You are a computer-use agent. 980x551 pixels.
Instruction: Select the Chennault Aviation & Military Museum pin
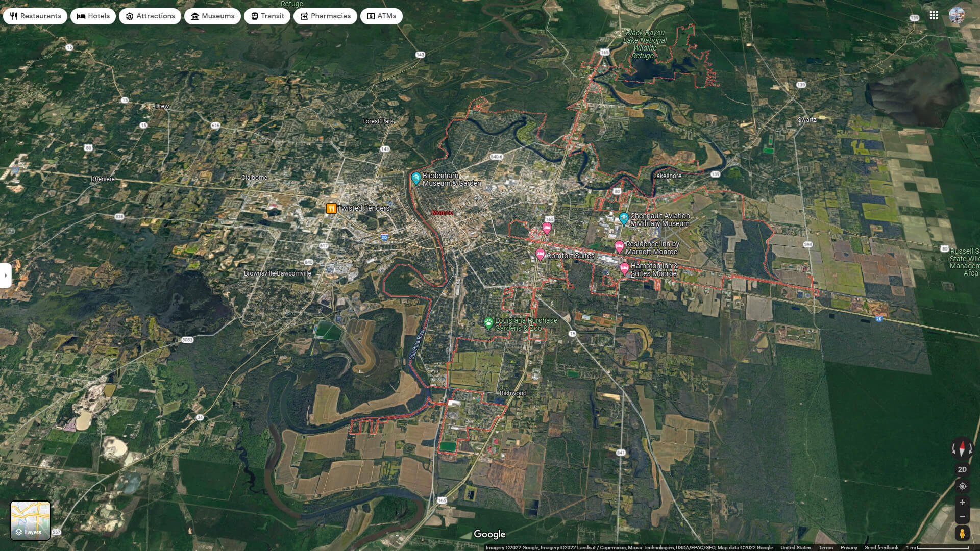click(x=623, y=218)
